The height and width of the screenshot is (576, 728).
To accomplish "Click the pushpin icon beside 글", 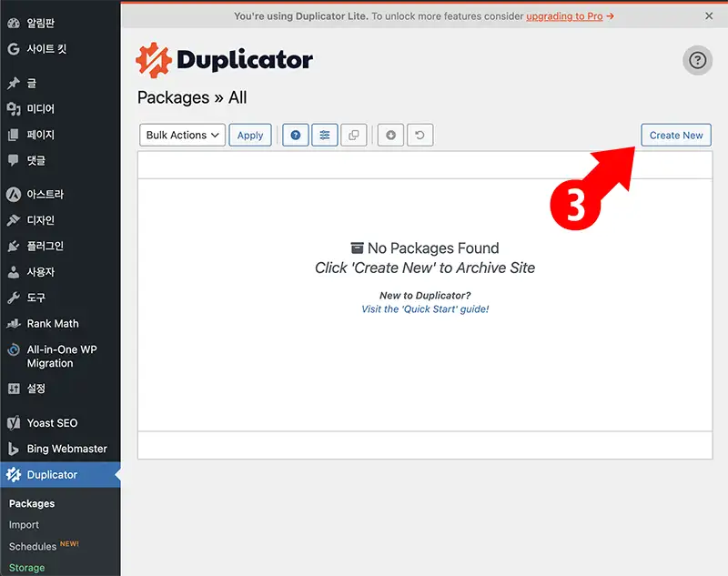I will click(14, 83).
